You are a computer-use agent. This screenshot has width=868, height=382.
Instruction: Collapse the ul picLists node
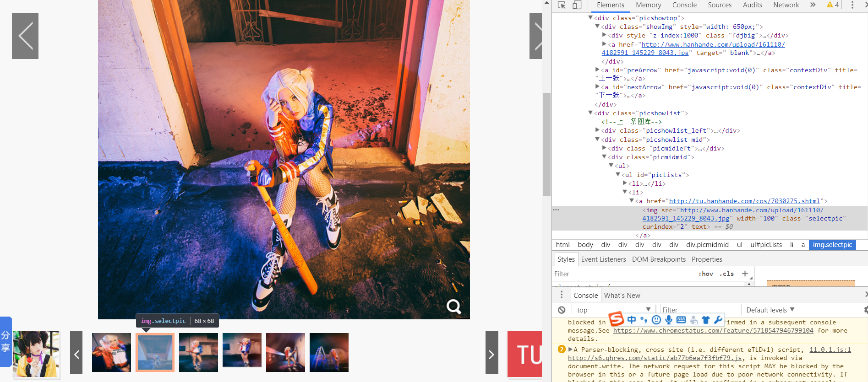pyautogui.click(x=618, y=174)
